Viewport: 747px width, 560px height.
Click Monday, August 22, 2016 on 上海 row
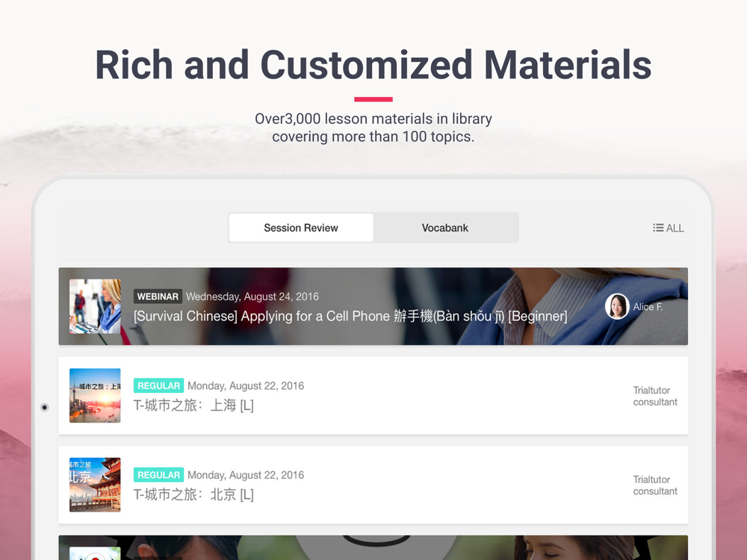(x=246, y=386)
